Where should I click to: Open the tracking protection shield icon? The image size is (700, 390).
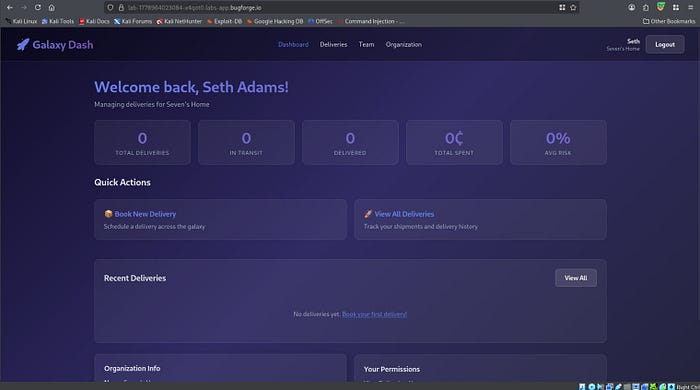pos(110,8)
